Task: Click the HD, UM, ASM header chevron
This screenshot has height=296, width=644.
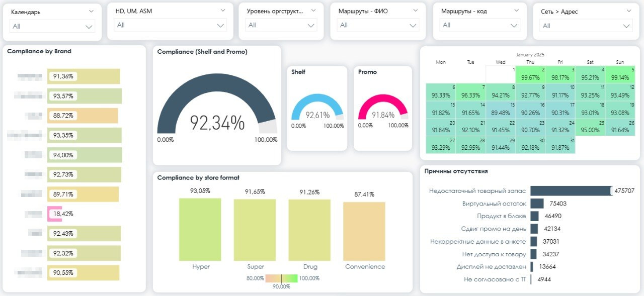Action: pyautogui.click(x=223, y=10)
